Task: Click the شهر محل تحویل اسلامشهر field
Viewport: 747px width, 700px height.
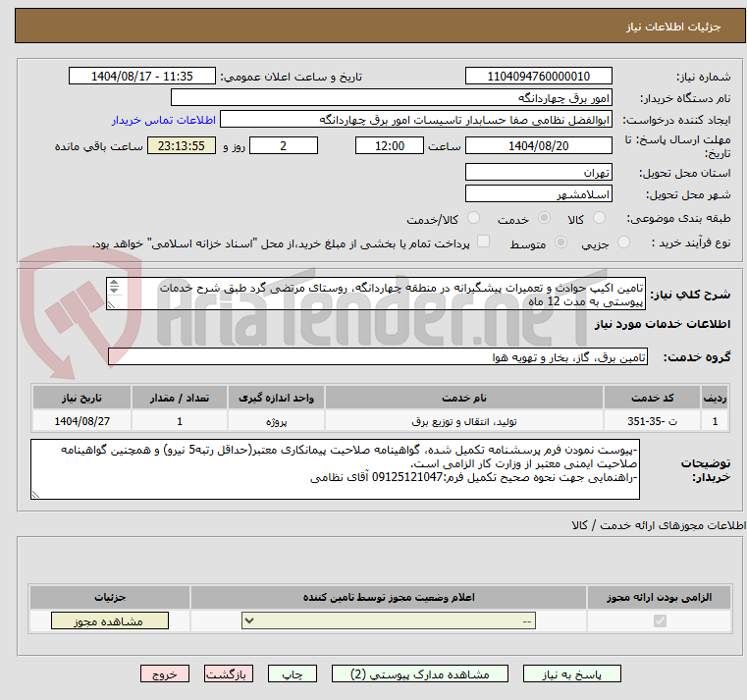Action: click(538, 194)
